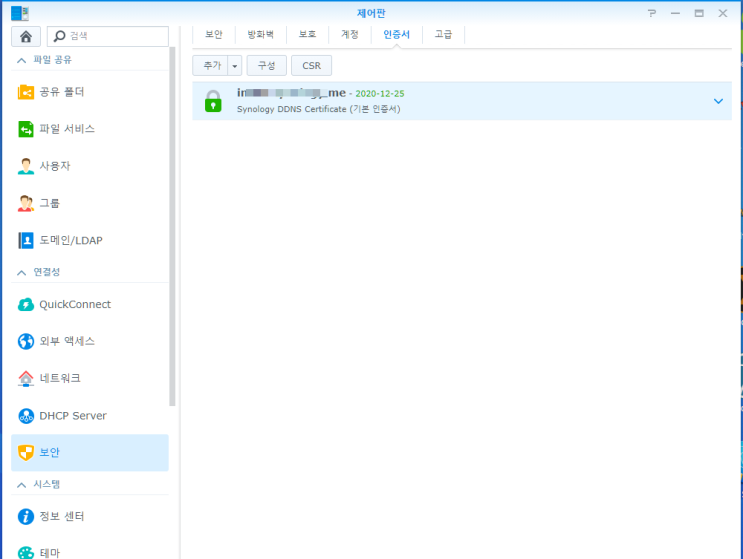Open the 파일 서비스 icon
The width and height of the screenshot is (743, 559).
point(26,129)
